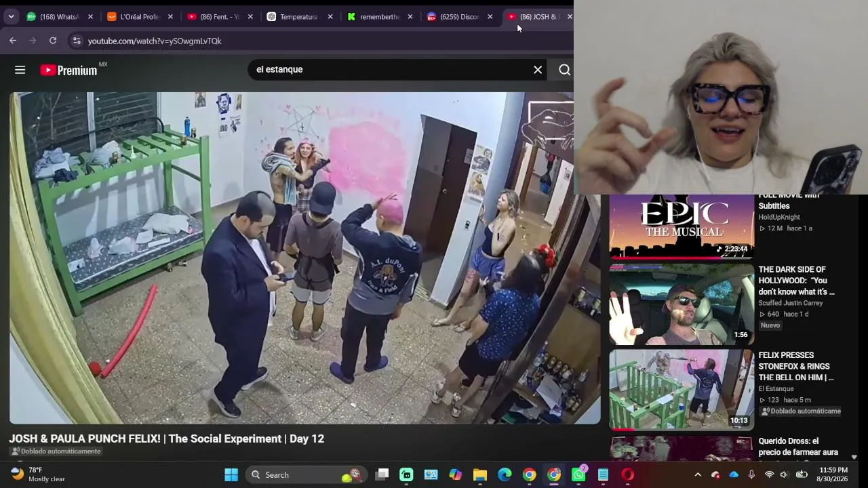Close the active (86) JOSH tab
Screen dimensions: 868x488
click(570, 17)
